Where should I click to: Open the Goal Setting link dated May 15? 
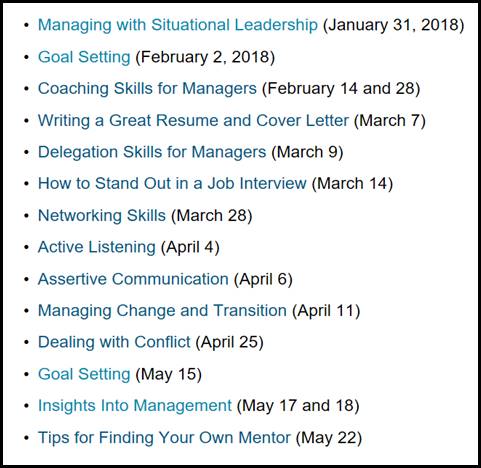(x=84, y=374)
